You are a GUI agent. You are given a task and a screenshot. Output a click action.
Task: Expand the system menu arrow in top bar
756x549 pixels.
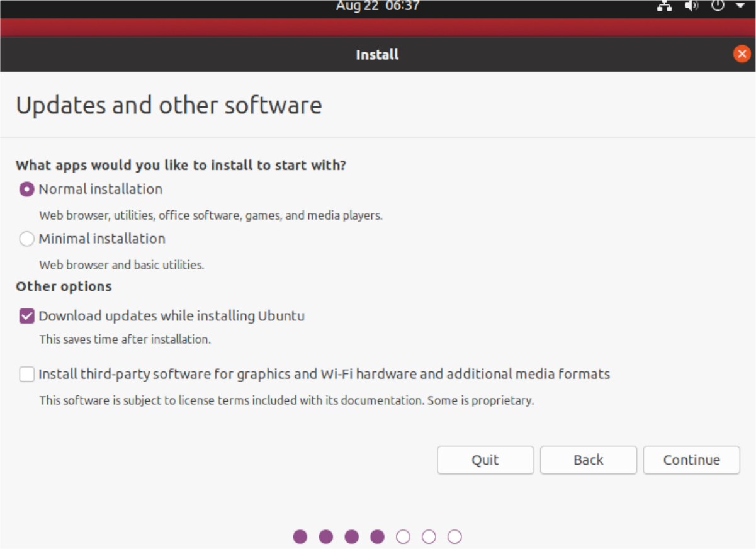(740, 6)
